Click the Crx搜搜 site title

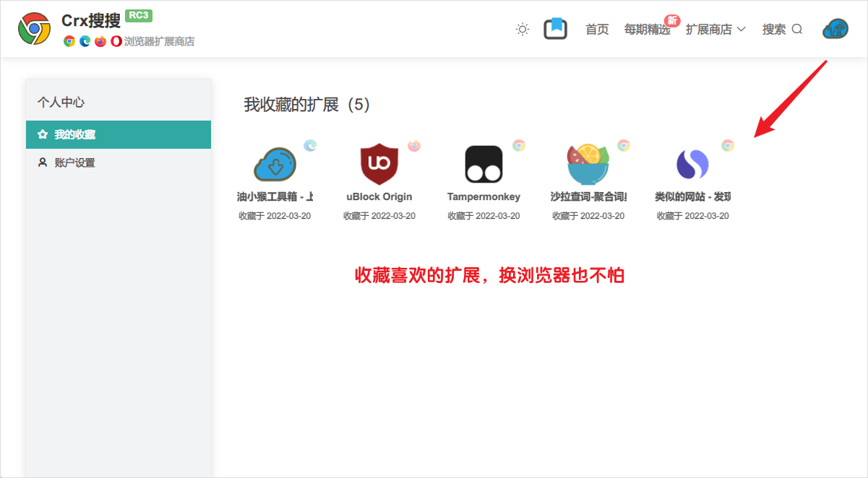tap(91, 22)
